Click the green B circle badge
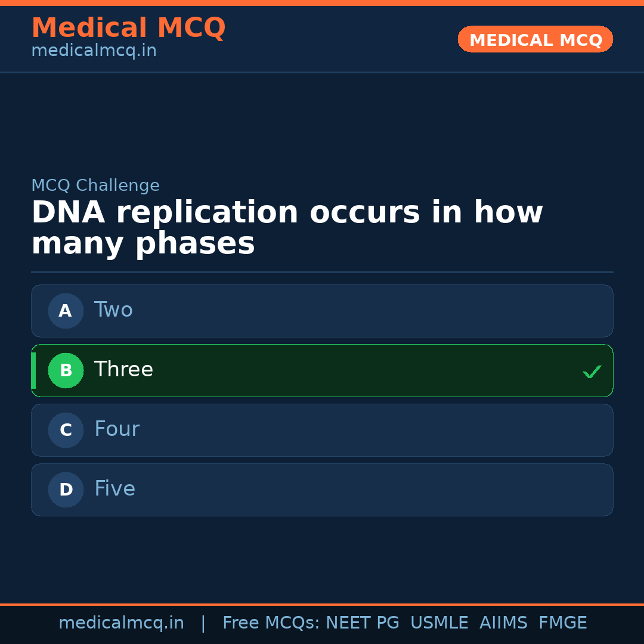 pyautogui.click(x=66, y=370)
